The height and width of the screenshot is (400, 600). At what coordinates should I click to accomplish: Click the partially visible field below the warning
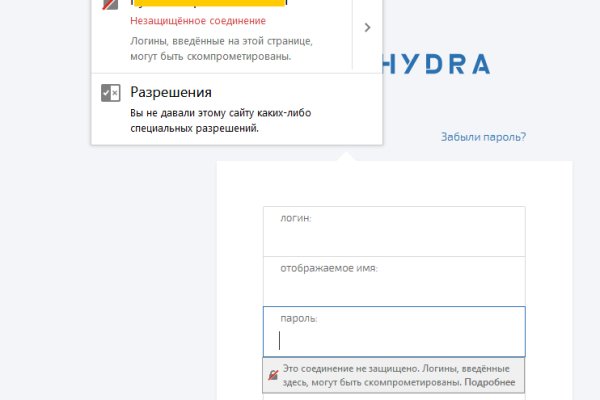coord(394,397)
